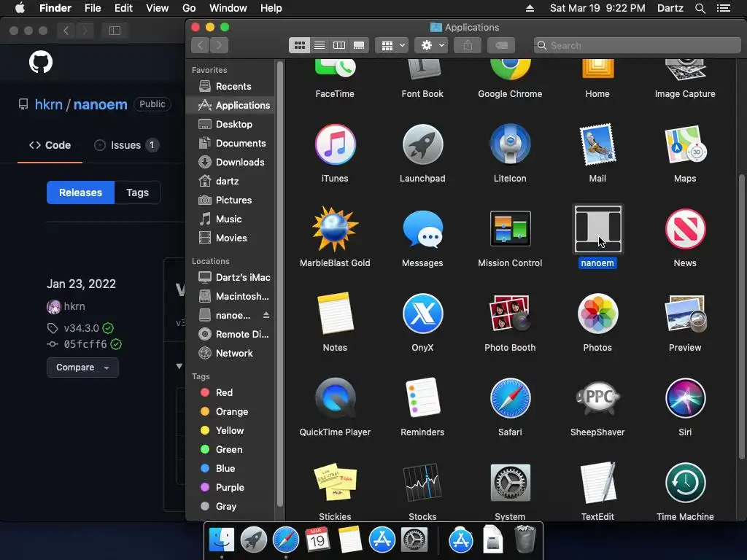This screenshot has width=747, height=560.
Task: Open the Help menu
Action: coord(271,8)
